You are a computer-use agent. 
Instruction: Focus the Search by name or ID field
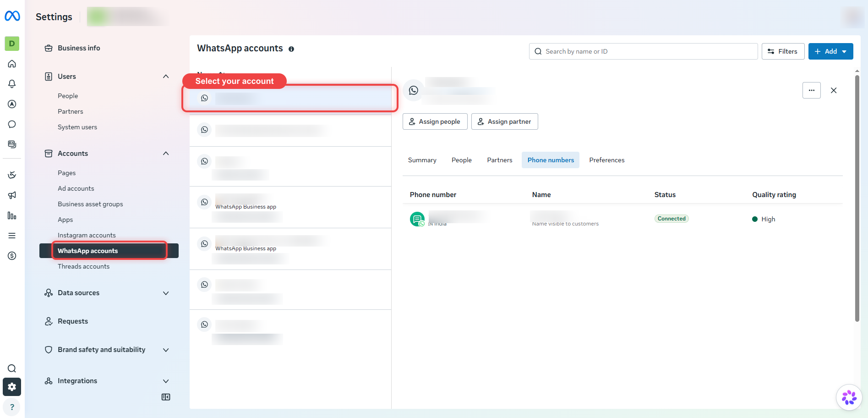pyautogui.click(x=643, y=51)
